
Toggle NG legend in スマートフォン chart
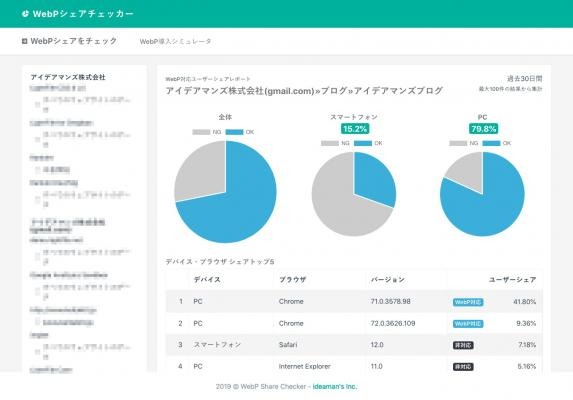click(335, 143)
